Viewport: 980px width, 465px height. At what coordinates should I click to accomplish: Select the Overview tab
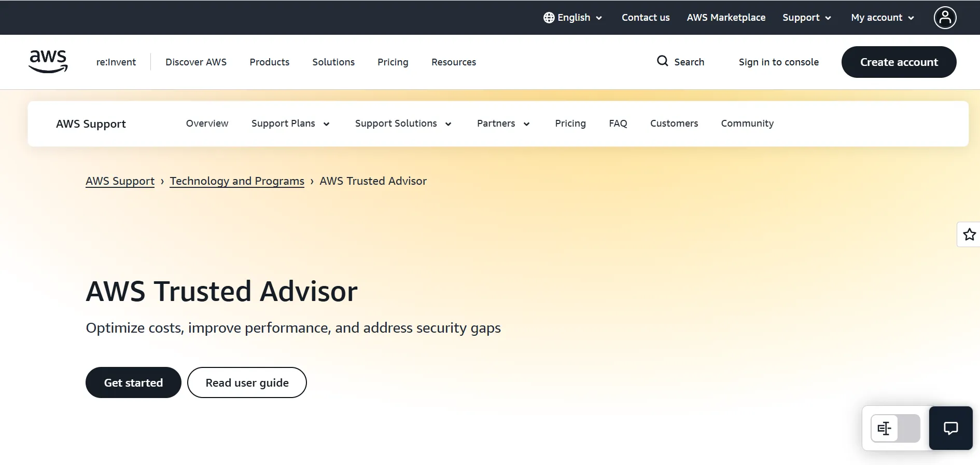pos(207,124)
